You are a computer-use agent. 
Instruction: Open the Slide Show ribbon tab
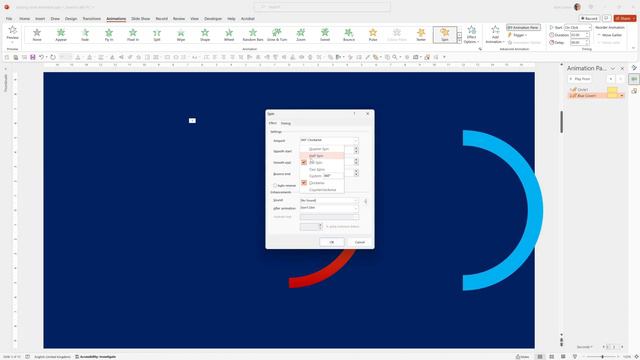(140, 19)
